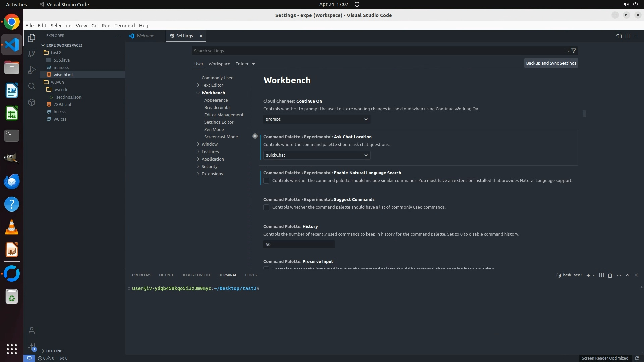The height and width of the screenshot is (362, 644).
Task: Open the Source Control view
Action: pos(32,54)
